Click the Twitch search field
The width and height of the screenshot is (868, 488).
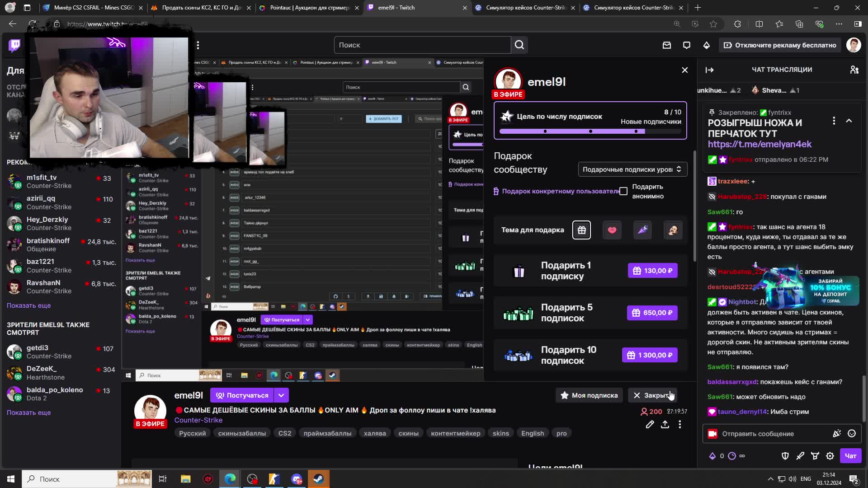422,45
